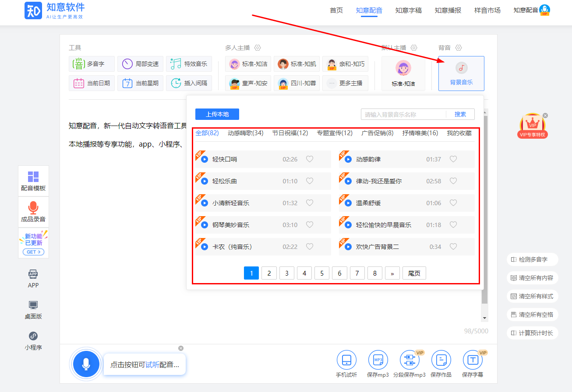This screenshot has height=392, width=572.
Task: Expand 更多主播 voice list
Action: (x=345, y=83)
